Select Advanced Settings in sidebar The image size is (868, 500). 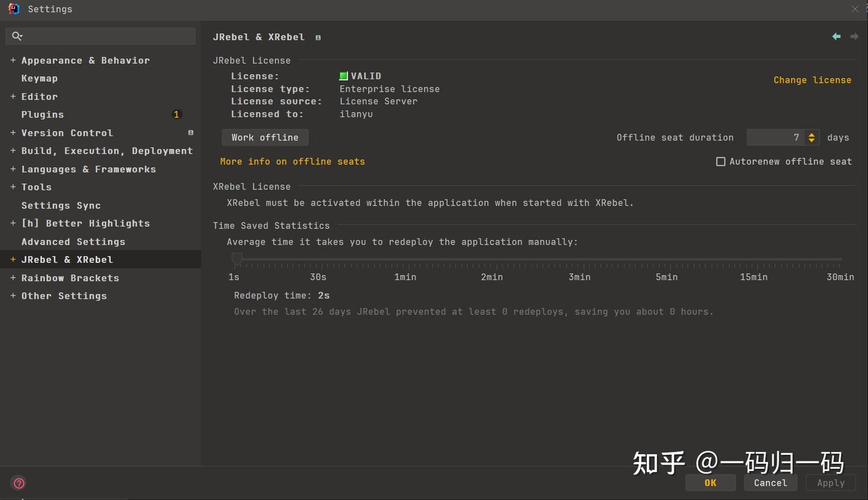coord(73,242)
